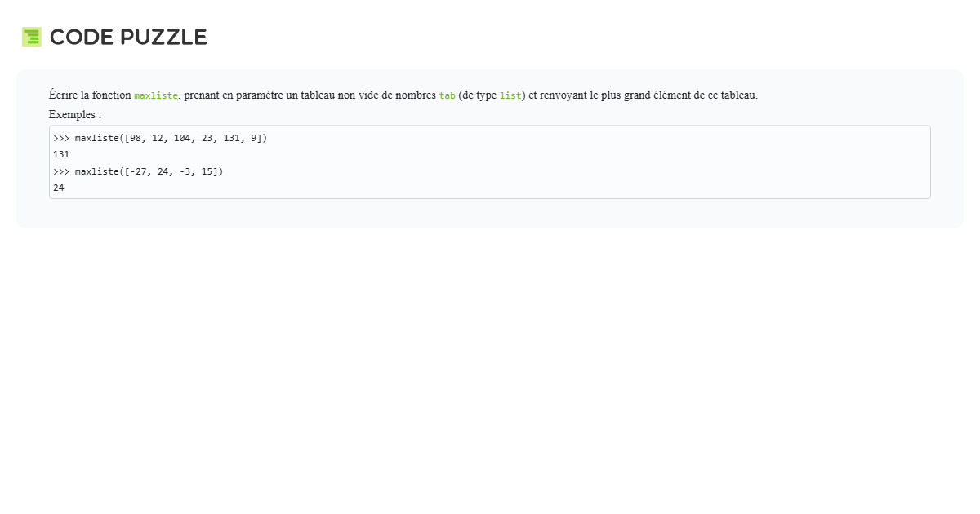Click the CODE PUZZLE title text
980x514 pixels.
click(x=128, y=37)
